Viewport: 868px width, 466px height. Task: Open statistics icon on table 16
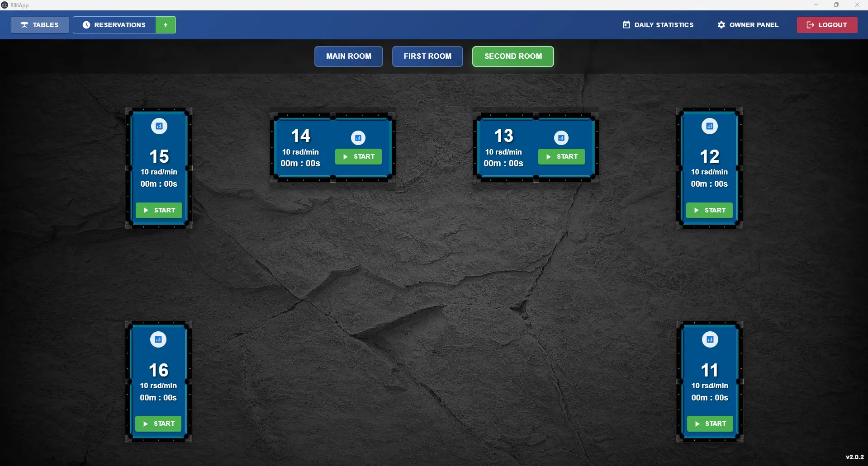pyautogui.click(x=158, y=340)
